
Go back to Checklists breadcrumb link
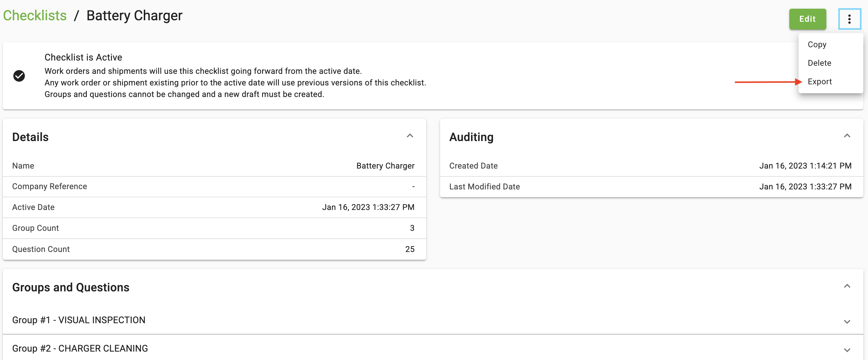point(35,16)
